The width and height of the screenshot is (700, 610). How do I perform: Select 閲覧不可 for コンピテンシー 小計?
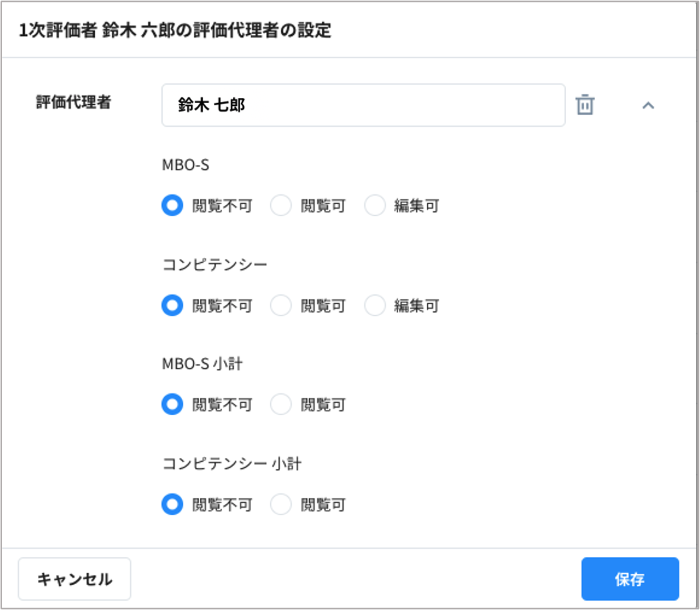172,504
